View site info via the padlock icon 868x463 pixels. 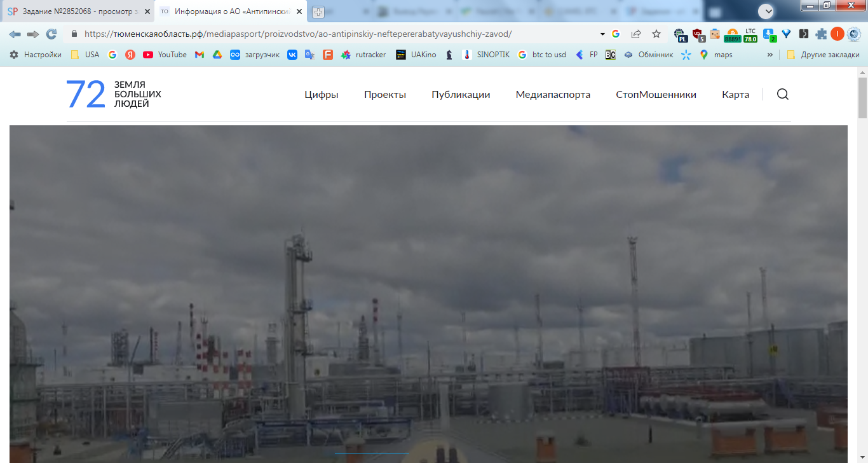click(74, 34)
